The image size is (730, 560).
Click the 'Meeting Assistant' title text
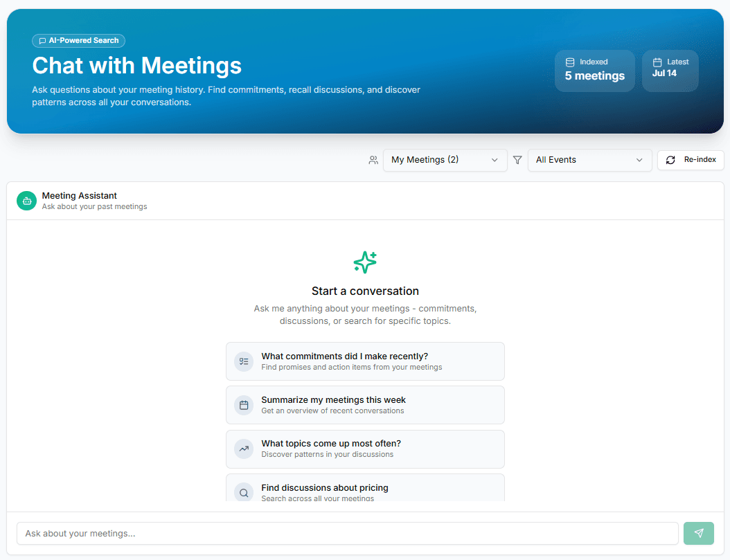tap(79, 195)
